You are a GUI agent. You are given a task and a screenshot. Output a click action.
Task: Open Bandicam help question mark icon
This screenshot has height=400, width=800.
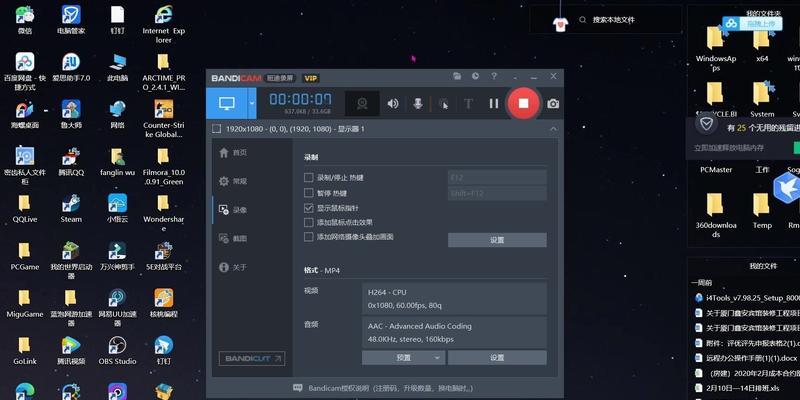click(494, 76)
